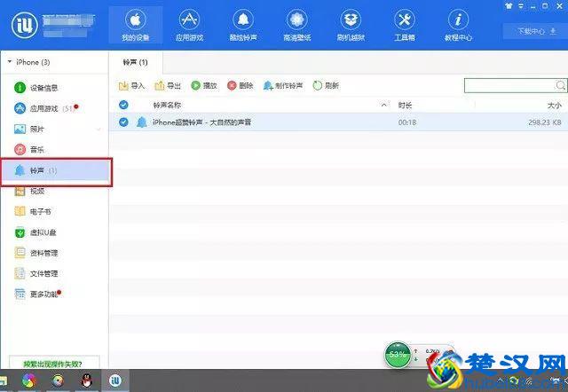Select ringtone iPhone超赞铃声 - 大自然的声音
This screenshot has height=392, width=568.
[x=201, y=122]
